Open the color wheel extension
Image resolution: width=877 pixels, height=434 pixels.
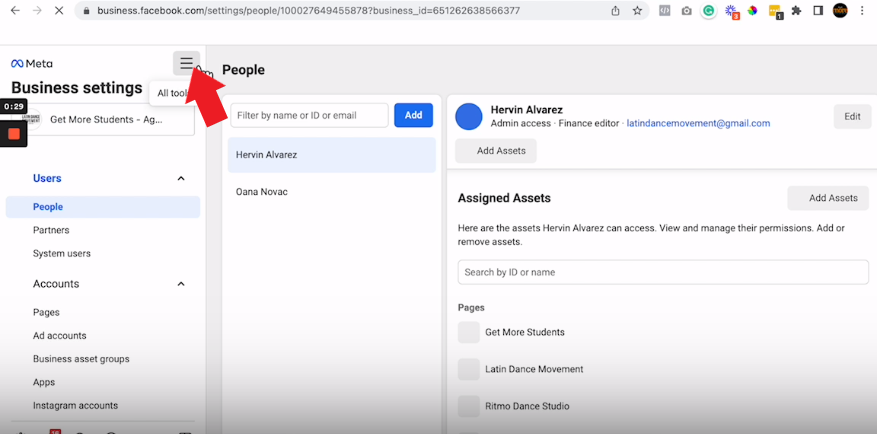(752, 11)
